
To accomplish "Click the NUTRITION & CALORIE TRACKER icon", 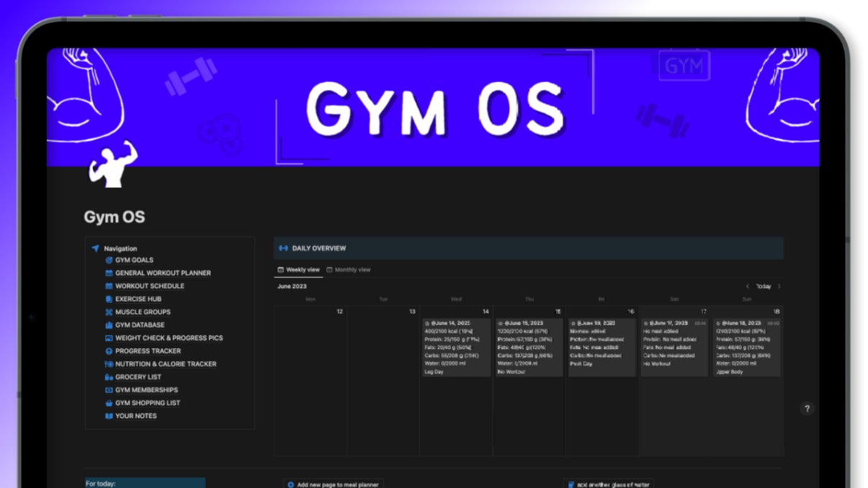I will pyautogui.click(x=109, y=364).
